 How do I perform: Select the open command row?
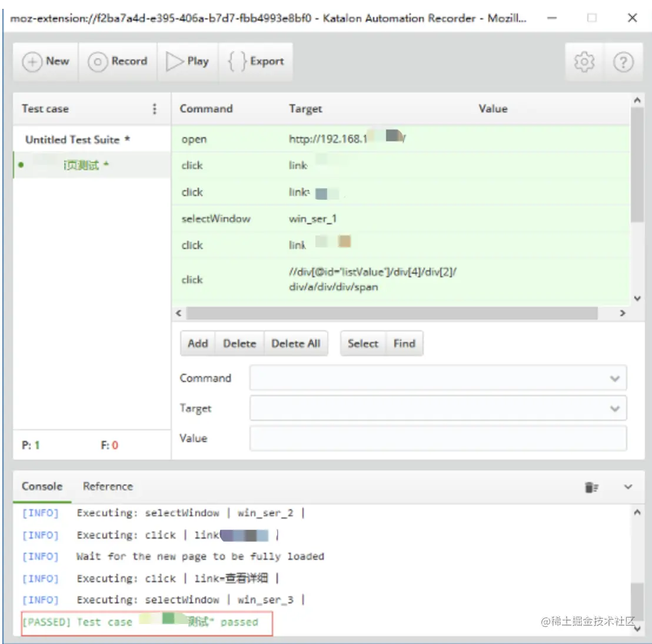point(400,139)
